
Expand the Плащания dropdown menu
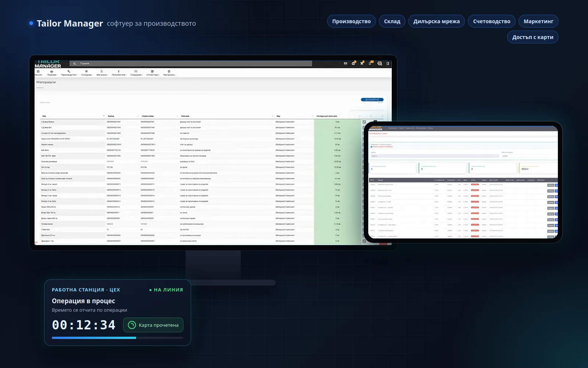click(136, 73)
